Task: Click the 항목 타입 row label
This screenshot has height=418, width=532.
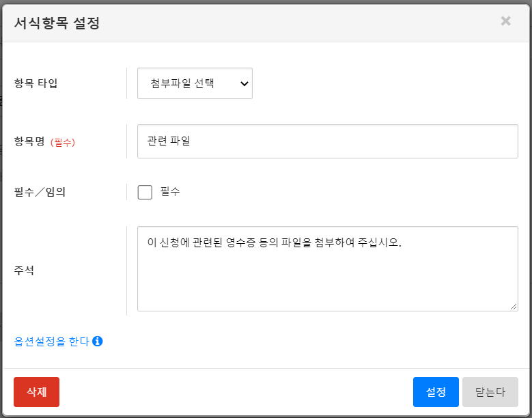Action: (x=36, y=83)
